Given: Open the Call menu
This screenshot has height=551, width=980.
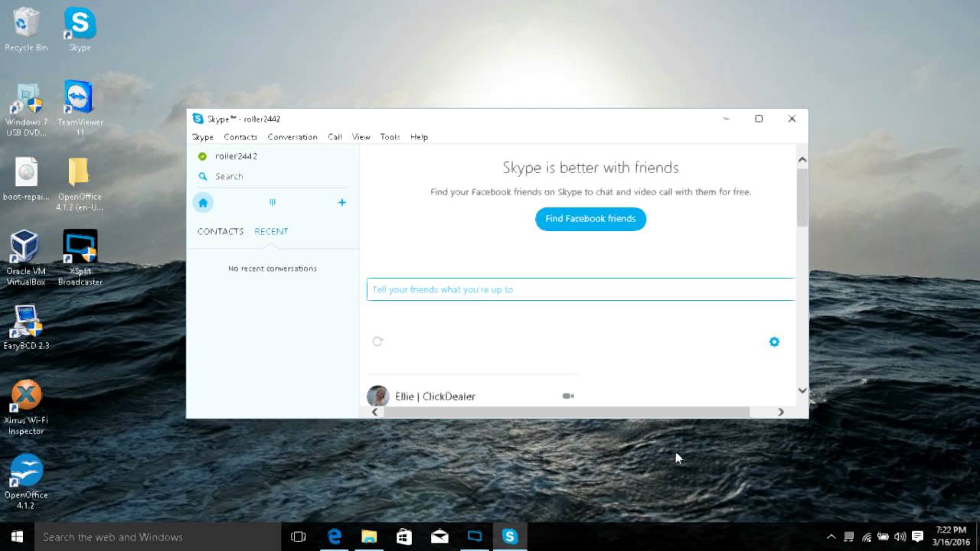Looking at the screenshot, I should (335, 137).
